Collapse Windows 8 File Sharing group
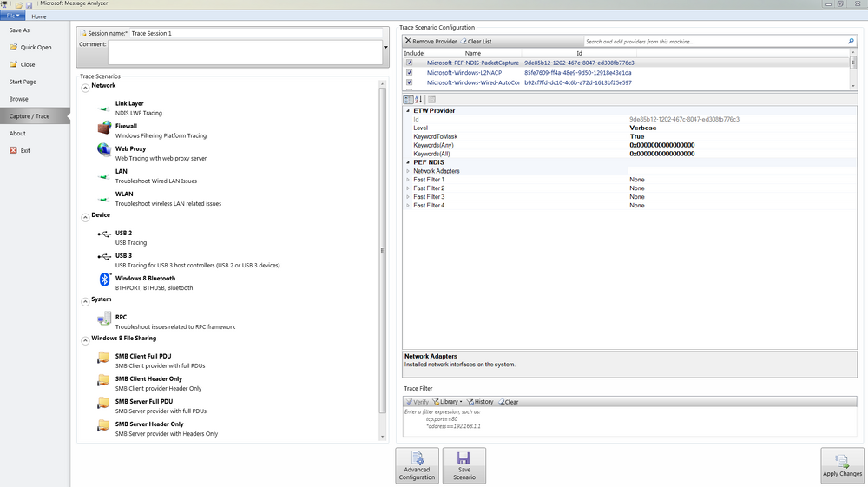 point(85,340)
